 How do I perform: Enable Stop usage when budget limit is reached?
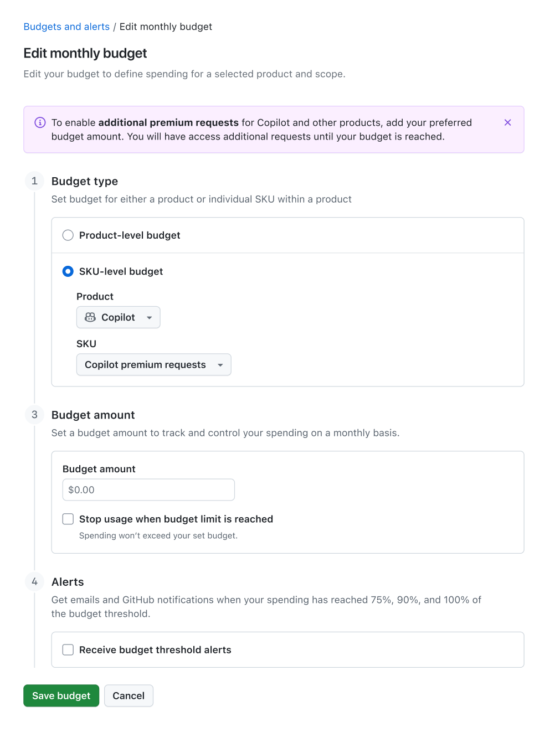[68, 519]
